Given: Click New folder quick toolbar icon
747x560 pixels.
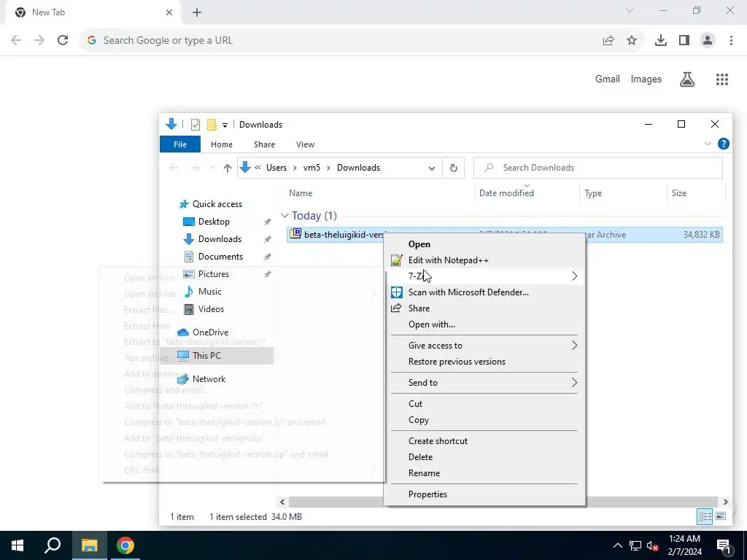Looking at the screenshot, I should click(x=212, y=125).
